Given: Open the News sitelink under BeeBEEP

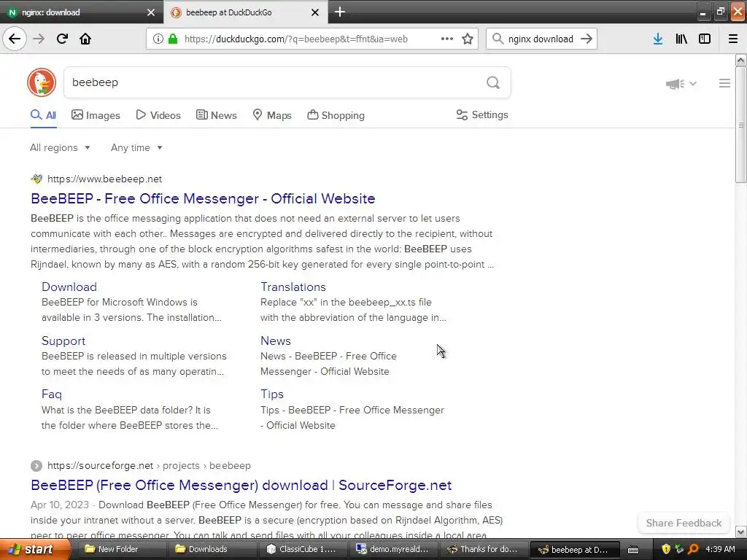Looking at the screenshot, I should 275,341.
